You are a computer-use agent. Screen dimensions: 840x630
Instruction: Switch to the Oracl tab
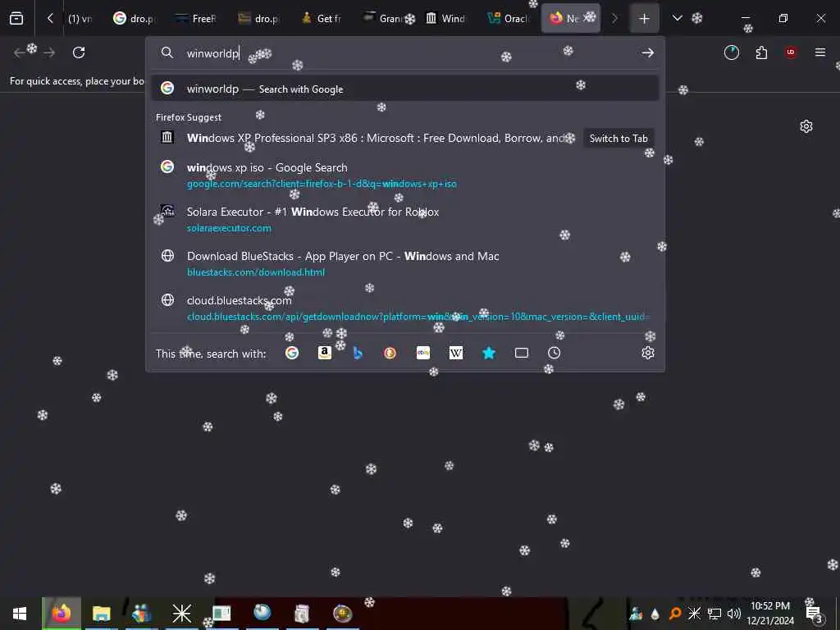[x=508, y=18]
